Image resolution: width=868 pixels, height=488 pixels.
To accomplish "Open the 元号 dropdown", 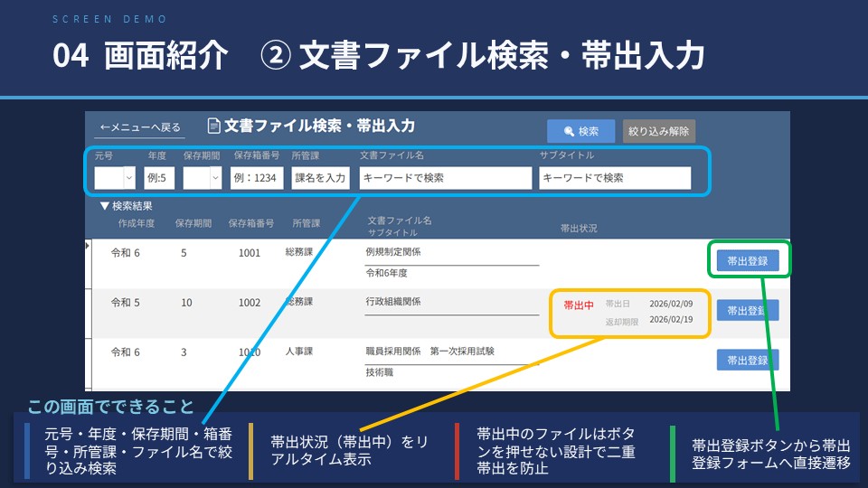I will click(128, 178).
